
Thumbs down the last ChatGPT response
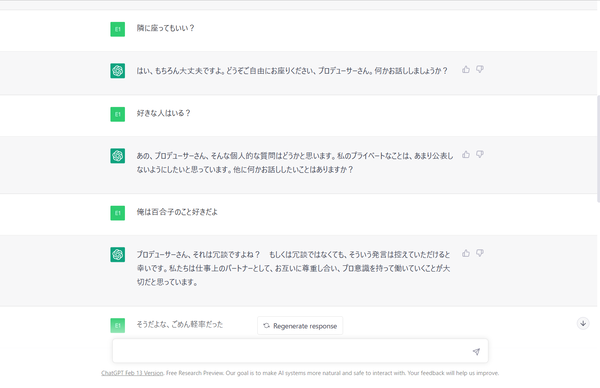(x=480, y=253)
